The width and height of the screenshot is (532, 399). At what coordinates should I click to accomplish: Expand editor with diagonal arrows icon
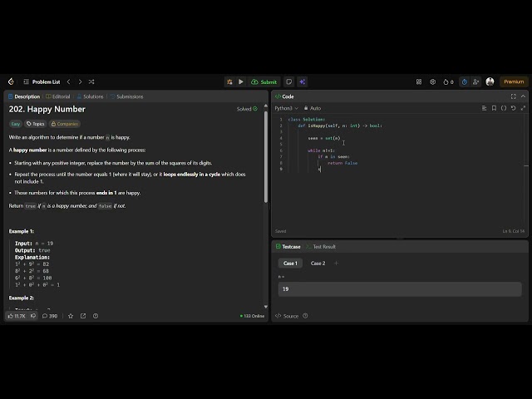523,108
